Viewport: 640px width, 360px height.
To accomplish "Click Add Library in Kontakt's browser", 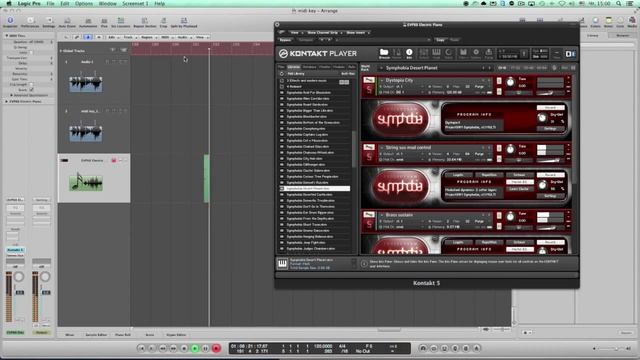I will coord(296,74).
